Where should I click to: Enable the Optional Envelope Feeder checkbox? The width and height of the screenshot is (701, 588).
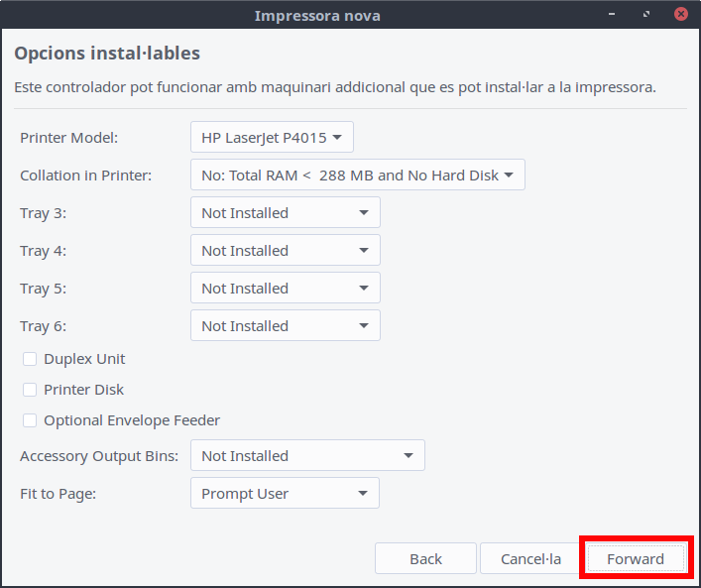(x=30, y=420)
